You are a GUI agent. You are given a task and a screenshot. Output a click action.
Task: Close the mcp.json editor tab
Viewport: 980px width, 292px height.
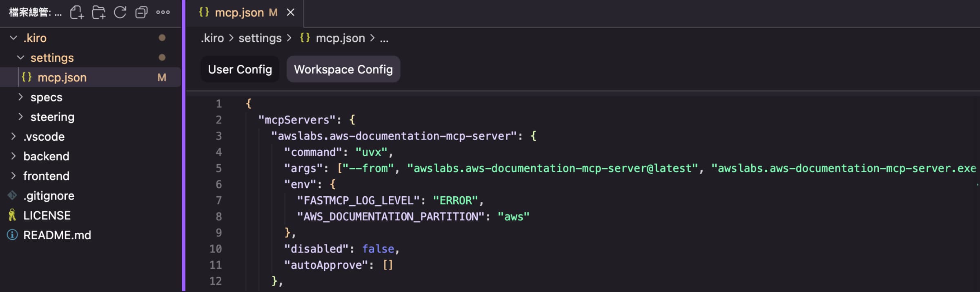click(x=290, y=12)
